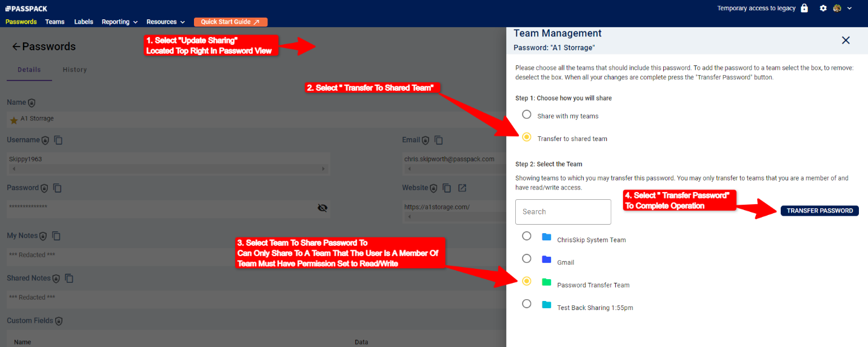Click shield lock icon beside Password label
Screen dimensions: 868x347
point(44,188)
